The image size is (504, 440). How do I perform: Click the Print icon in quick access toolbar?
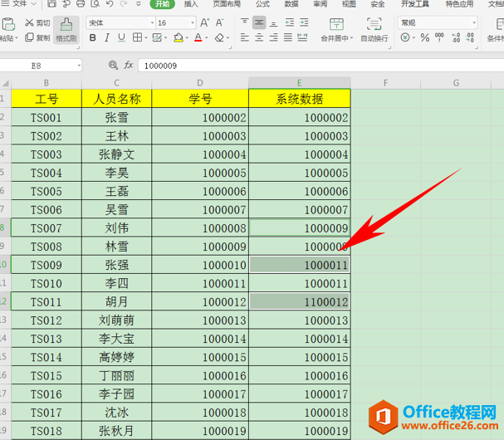(81, 4)
